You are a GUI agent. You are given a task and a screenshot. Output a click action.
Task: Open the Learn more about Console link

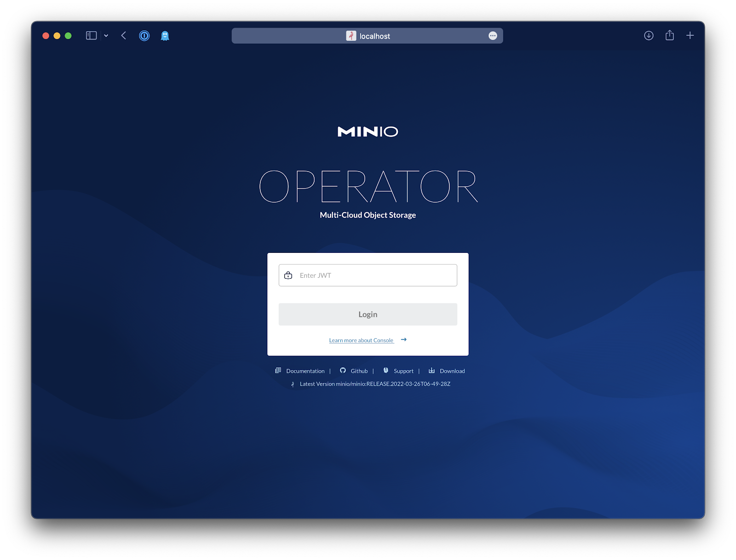pos(361,340)
